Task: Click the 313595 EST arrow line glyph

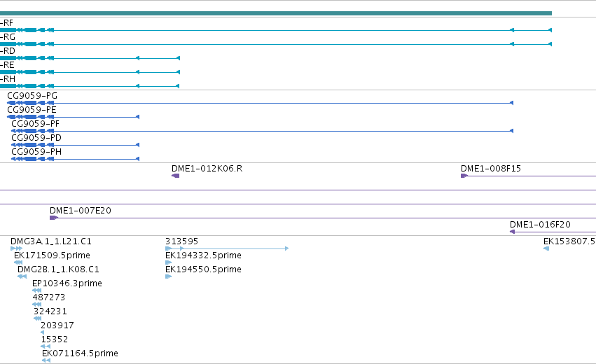Action: click(227, 248)
